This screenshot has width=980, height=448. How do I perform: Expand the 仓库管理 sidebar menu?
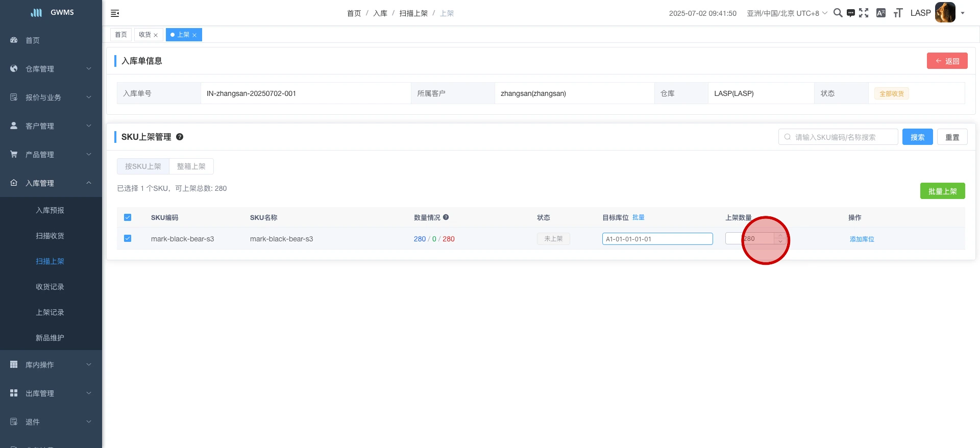[x=51, y=69]
